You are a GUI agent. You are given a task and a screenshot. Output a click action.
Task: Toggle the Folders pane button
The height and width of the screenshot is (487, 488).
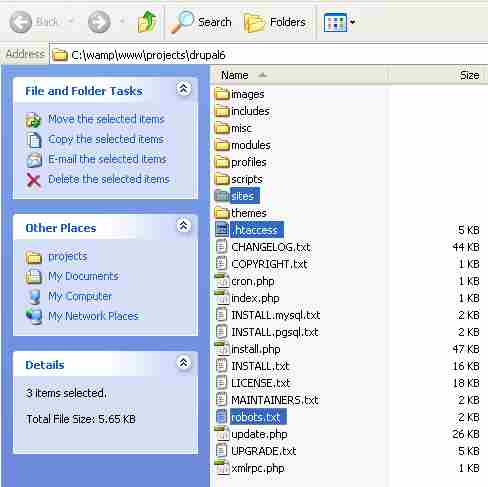click(275, 22)
